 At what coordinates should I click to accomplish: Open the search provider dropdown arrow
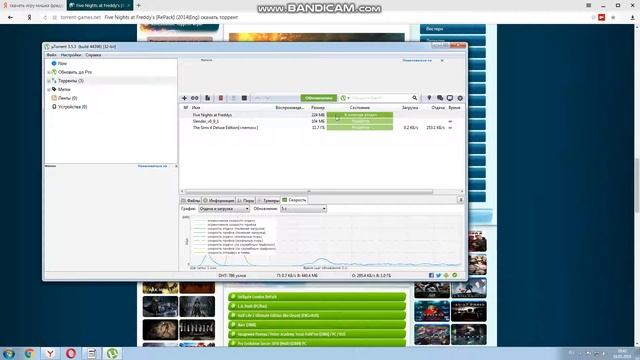coord(348,98)
